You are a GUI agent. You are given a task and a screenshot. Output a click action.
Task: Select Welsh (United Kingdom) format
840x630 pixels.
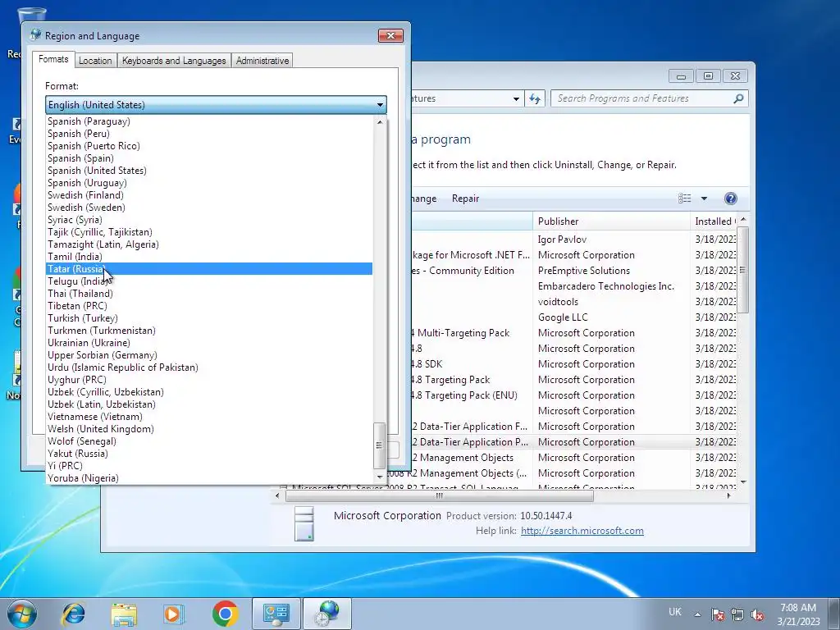(x=209, y=429)
